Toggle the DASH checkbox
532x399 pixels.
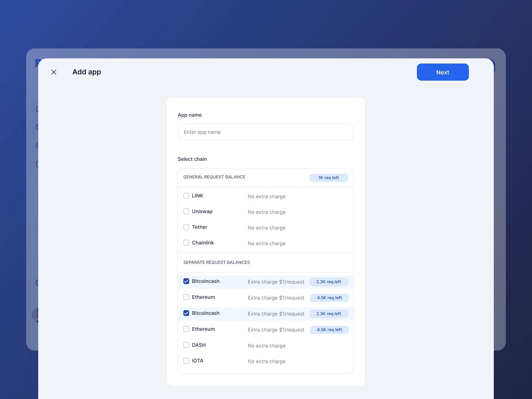click(186, 345)
